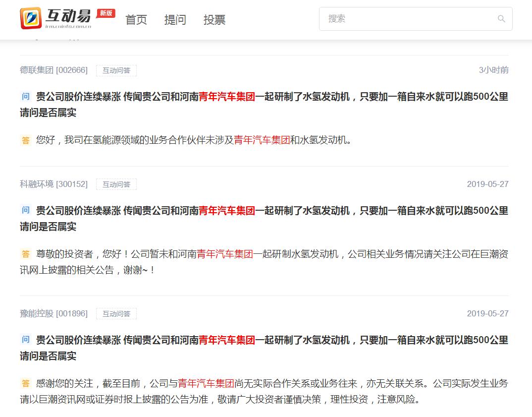Click the search magnifier icon
The width and height of the screenshot is (532, 417).
point(501,19)
